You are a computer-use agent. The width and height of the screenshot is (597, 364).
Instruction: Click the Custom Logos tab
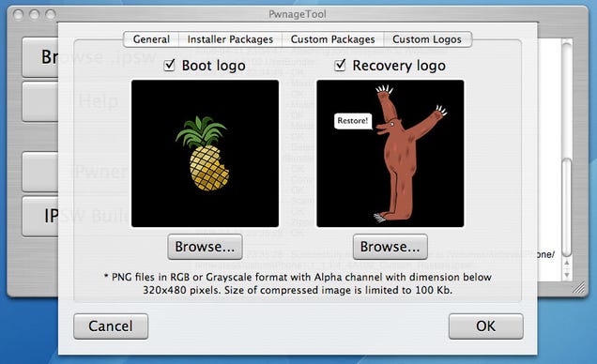tap(427, 39)
